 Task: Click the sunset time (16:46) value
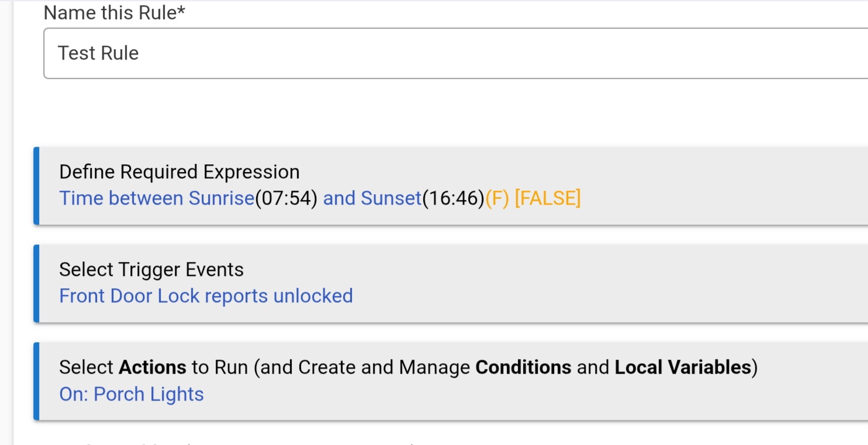click(453, 199)
